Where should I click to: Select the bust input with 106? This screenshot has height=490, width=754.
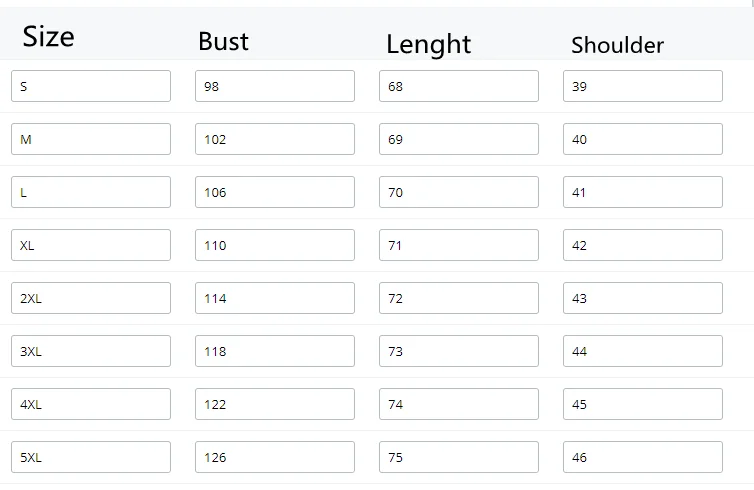click(x=275, y=192)
